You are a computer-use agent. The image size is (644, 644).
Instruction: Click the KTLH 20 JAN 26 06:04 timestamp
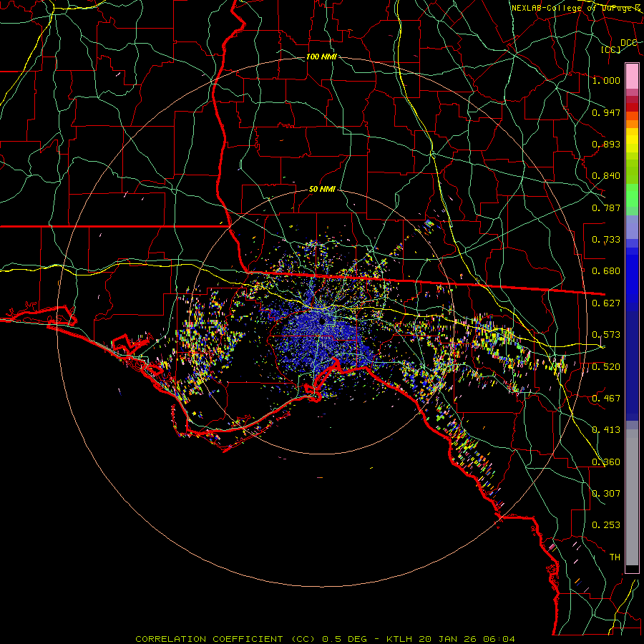(x=451, y=639)
